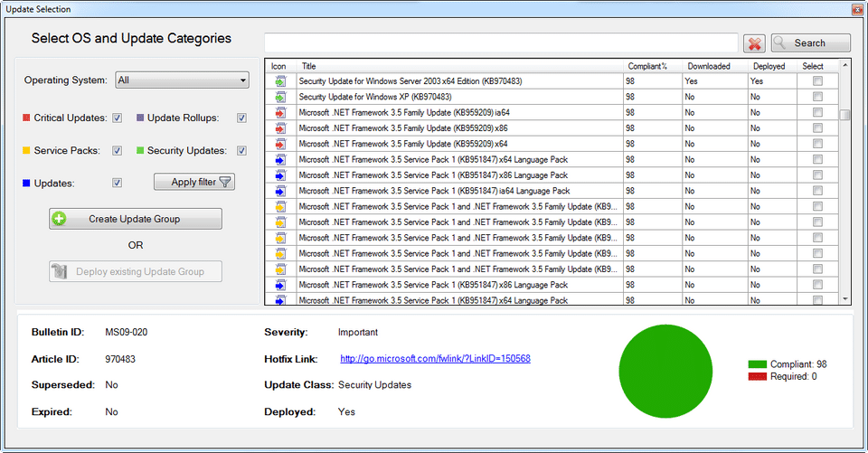Click the Update Class value Security Updates

pyautogui.click(x=374, y=385)
